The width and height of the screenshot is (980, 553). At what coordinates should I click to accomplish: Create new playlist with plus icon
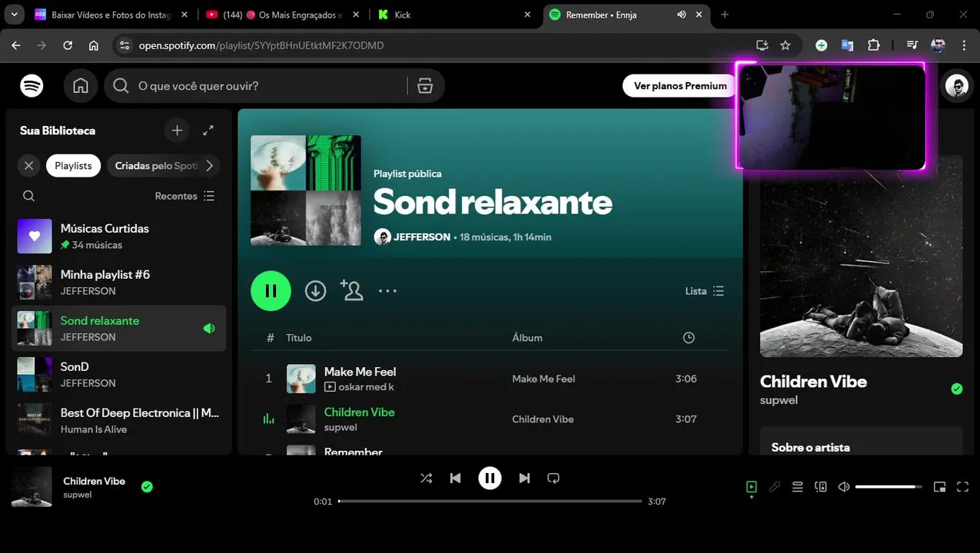click(x=177, y=131)
